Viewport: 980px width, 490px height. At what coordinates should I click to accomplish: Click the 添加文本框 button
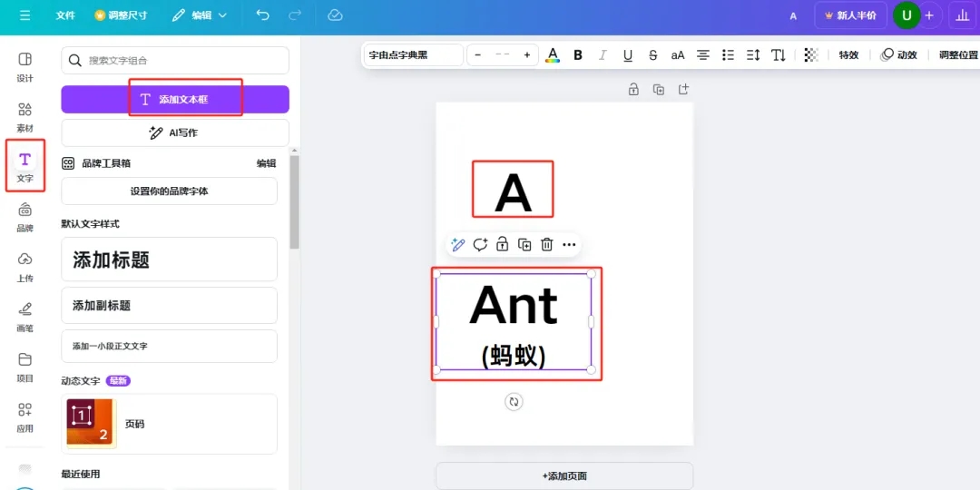(x=175, y=99)
